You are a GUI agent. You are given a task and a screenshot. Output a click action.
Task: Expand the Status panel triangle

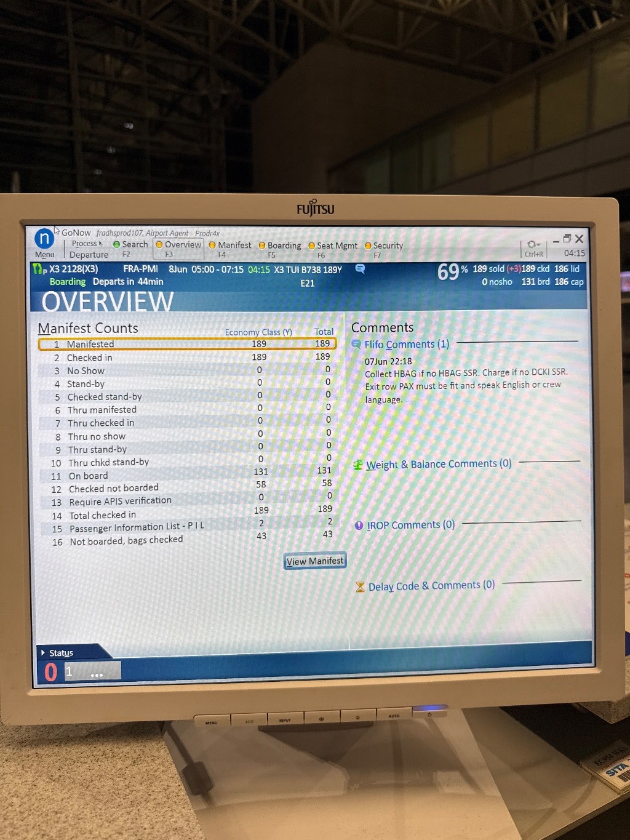42,652
